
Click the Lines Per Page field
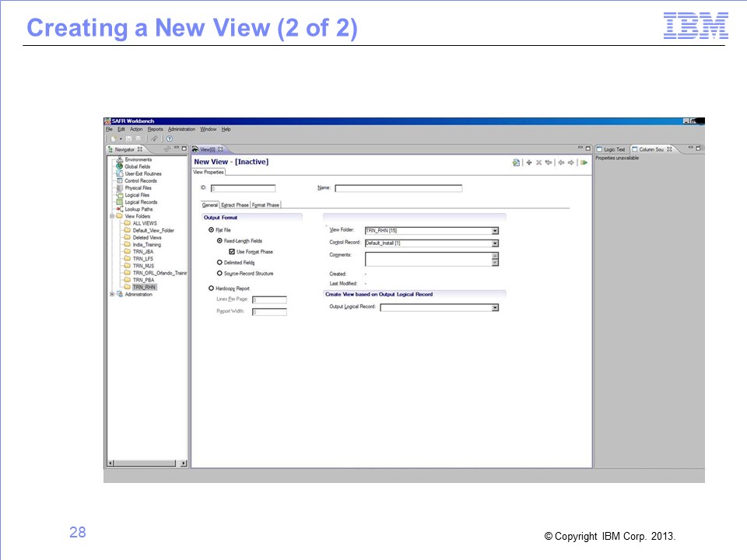coord(269,299)
